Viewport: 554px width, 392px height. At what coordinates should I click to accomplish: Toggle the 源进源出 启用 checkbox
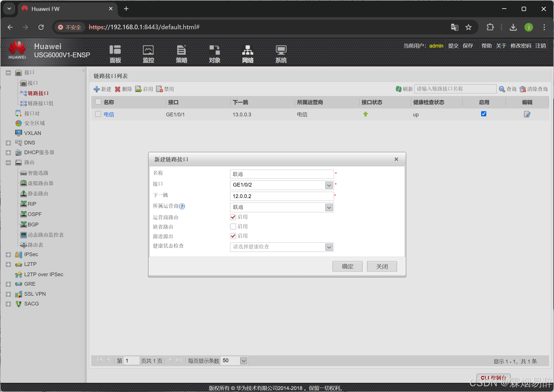[233, 236]
